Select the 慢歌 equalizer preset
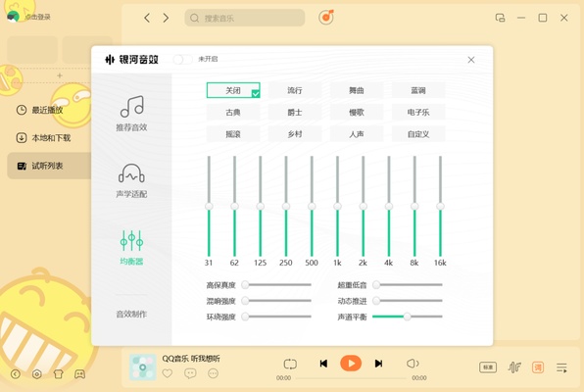The width and height of the screenshot is (584, 392). tap(357, 112)
